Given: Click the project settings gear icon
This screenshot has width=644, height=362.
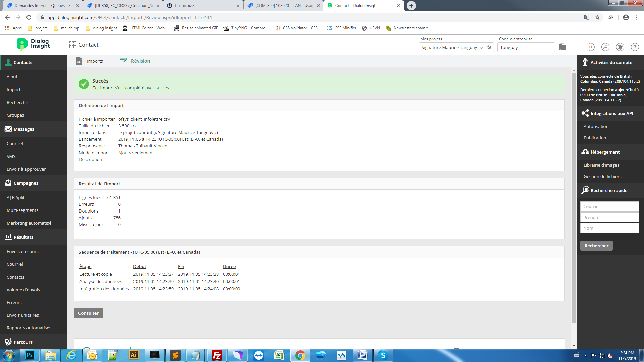Looking at the screenshot, I should 489,47.
